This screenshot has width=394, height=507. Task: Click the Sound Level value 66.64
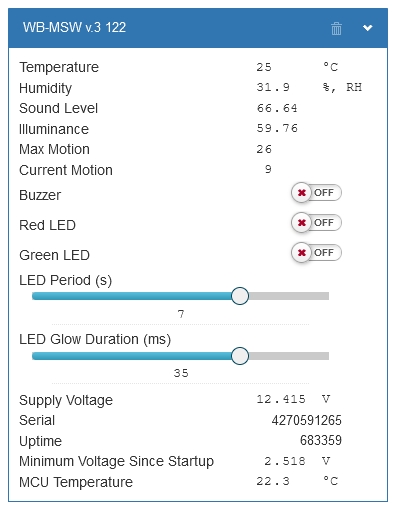pos(277,108)
